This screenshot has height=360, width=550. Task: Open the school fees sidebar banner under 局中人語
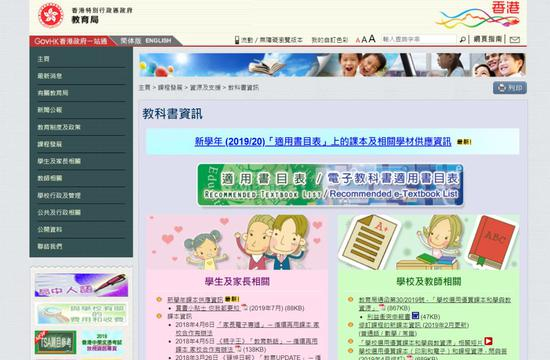[x=81, y=313]
